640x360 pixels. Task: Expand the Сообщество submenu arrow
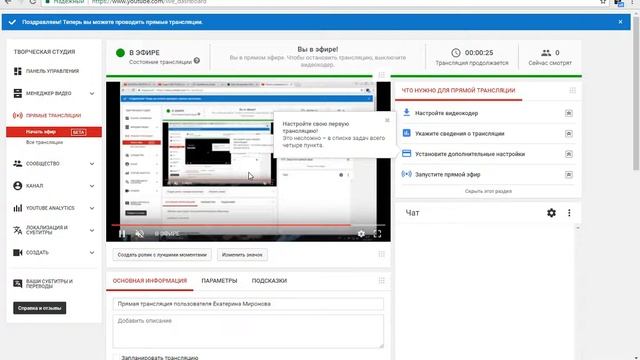tap(92, 164)
